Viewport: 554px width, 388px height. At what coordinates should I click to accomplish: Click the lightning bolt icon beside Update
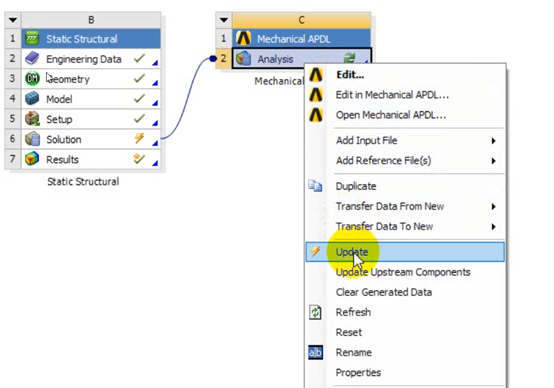[316, 252]
